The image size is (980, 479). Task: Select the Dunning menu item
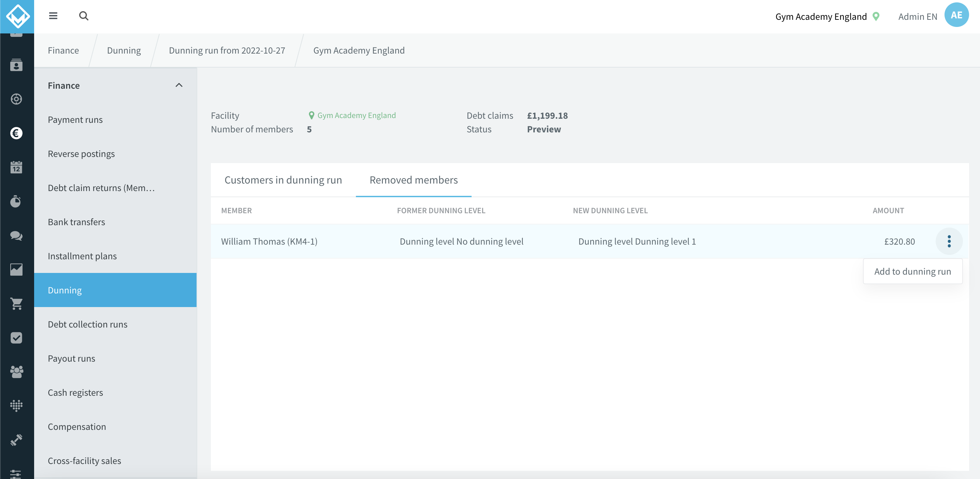(115, 290)
